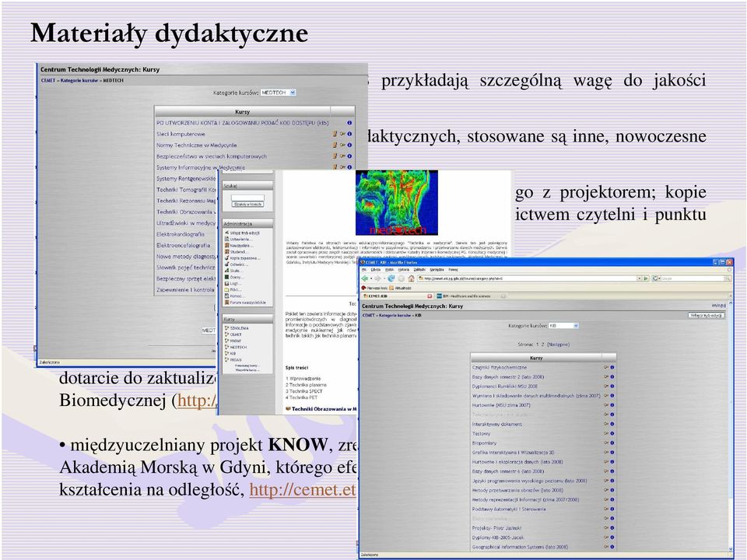747x560 pixels.
Task: Click 2 Technika planarna in Spis treści
Action: (307, 385)
